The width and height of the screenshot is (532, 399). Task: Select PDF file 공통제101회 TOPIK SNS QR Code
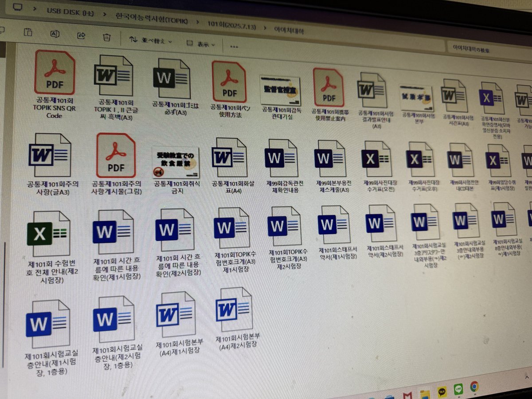[x=54, y=84]
